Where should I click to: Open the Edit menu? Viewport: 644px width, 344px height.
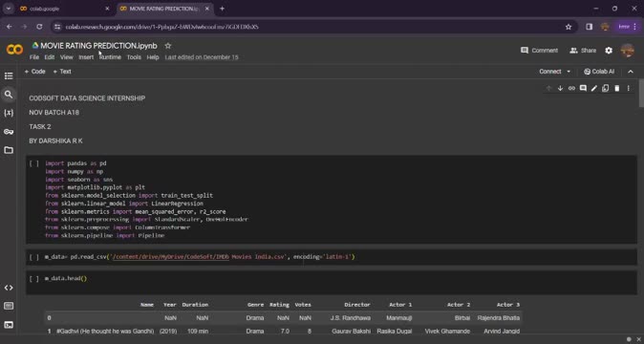[50, 57]
